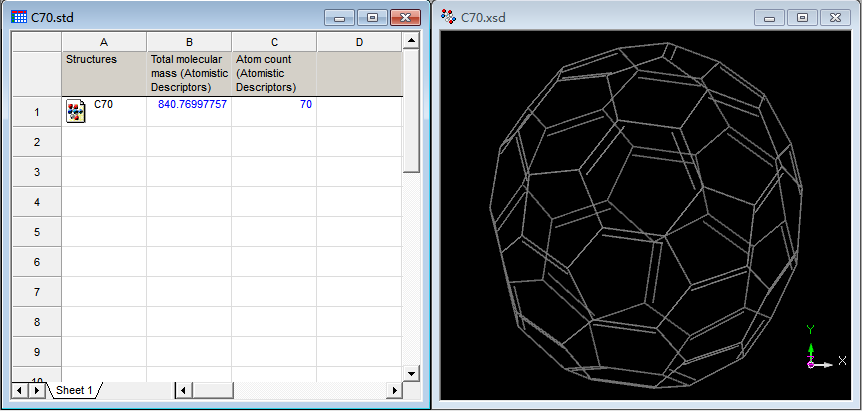Click the horizontal scrollbar left arrow
Image resolution: width=862 pixels, height=411 pixels.
pyautogui.click(x=183, y=390)
